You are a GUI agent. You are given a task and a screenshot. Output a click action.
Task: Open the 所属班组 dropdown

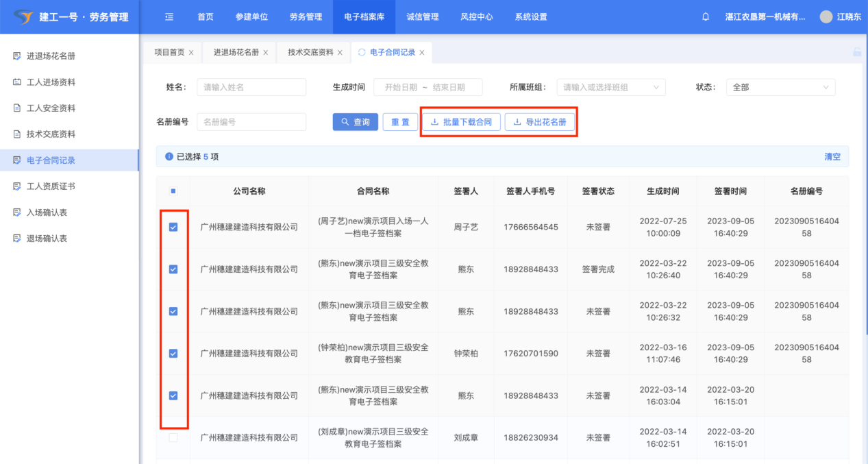point(610,87)
